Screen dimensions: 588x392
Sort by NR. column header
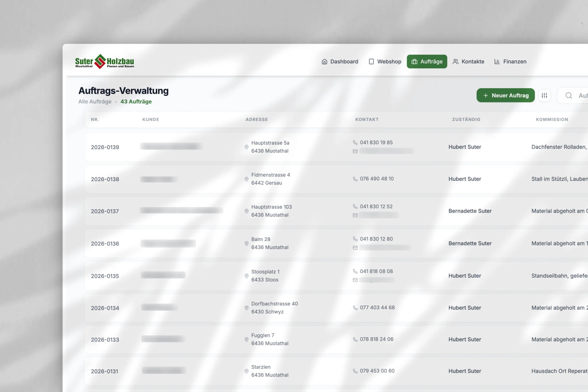(95, 120)
